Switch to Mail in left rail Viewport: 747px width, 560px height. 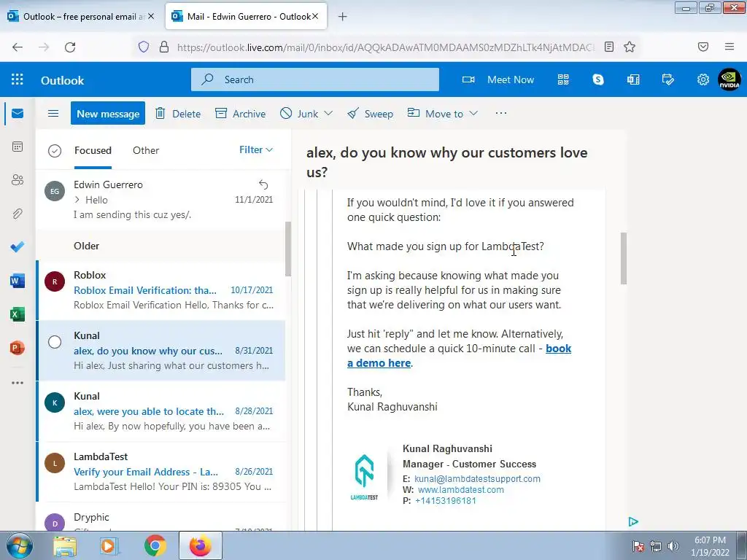(18, 113)
